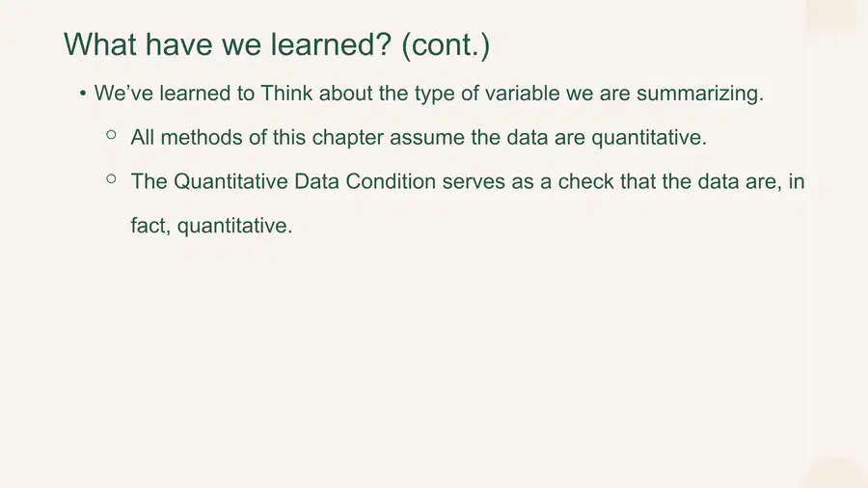Click the decorative shape in the bottom-right corner

click(837, 474)
